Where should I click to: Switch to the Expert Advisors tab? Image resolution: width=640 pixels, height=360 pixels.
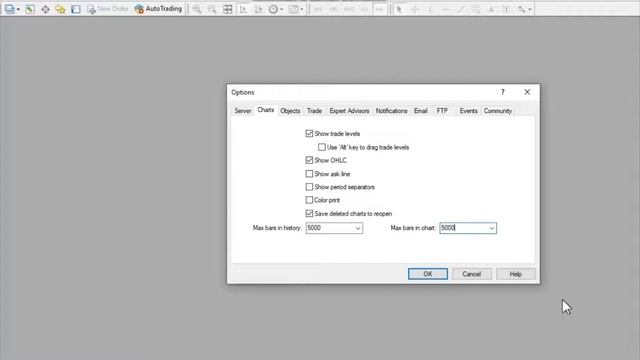[349, 111]
